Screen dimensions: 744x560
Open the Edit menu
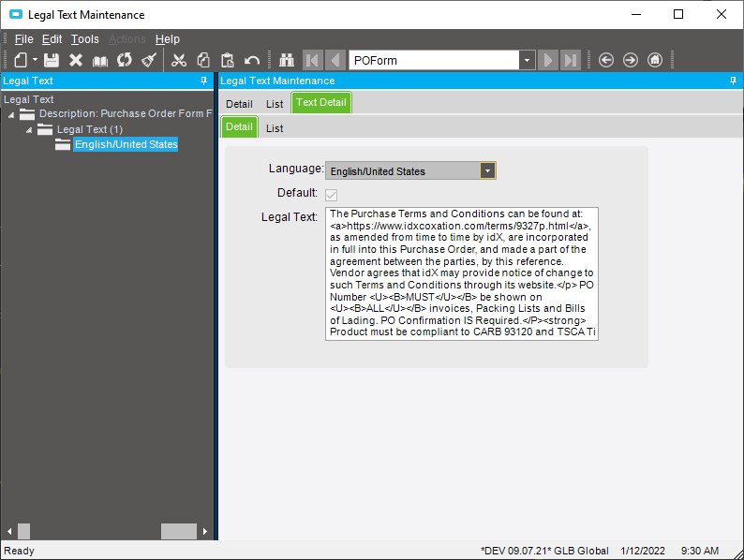(52, 39)
